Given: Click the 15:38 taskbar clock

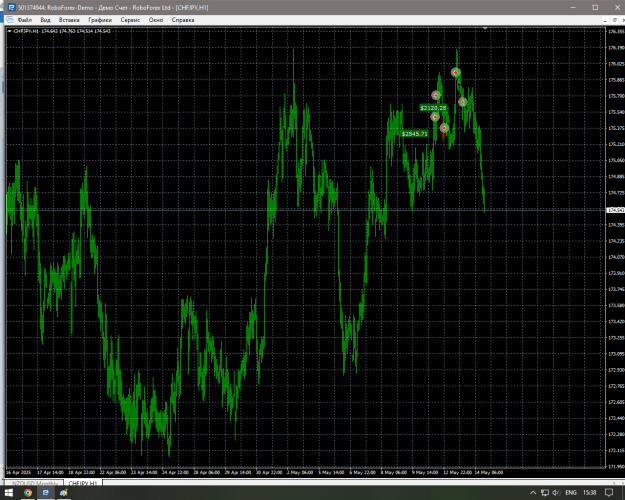Looking at the screenshot, I should click(590, 493).
